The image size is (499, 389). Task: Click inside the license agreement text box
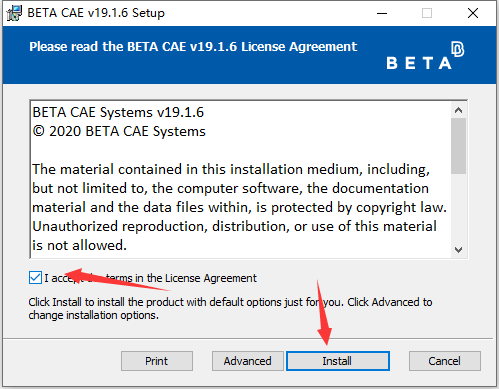click(x=240, y=179)
